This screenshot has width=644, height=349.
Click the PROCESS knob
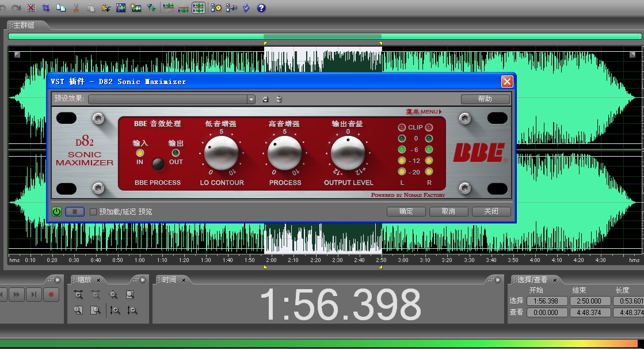(285, 153)
